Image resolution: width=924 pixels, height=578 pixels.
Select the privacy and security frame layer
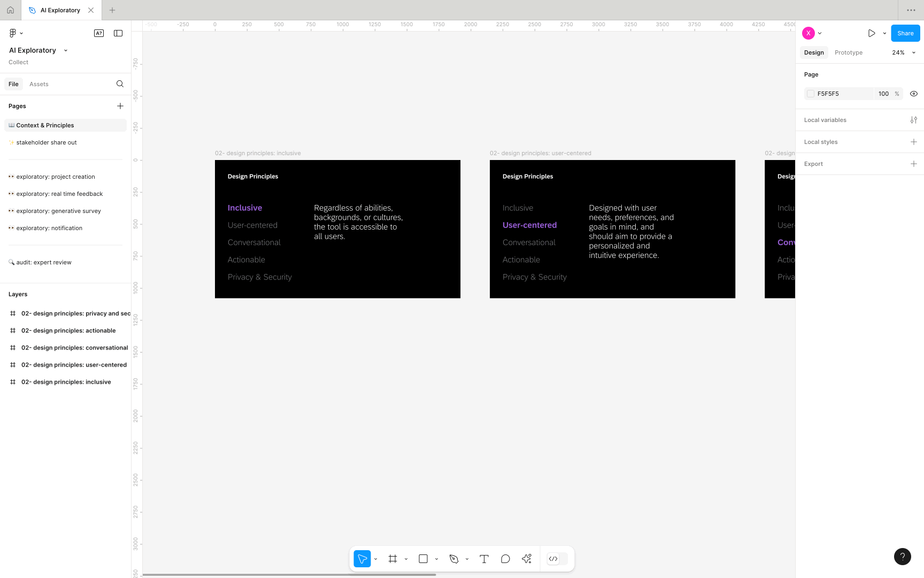65,314
